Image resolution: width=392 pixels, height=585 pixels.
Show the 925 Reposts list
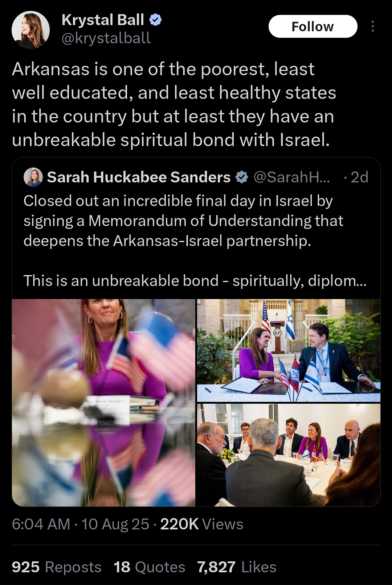pyautogui.click(x=57, y=567)
